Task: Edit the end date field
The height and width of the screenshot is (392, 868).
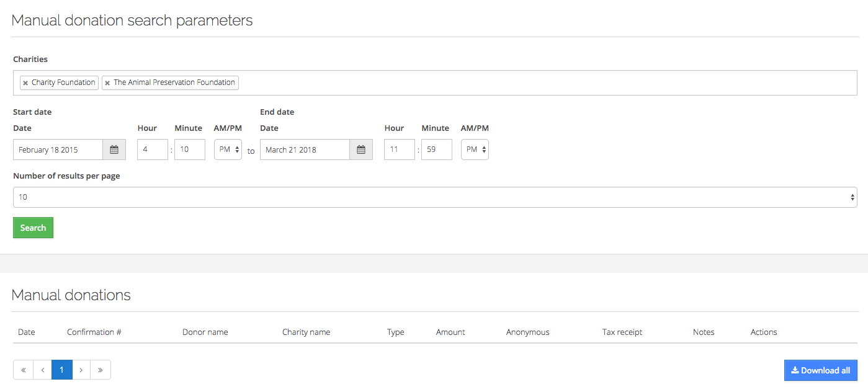Action: [305, 150]
